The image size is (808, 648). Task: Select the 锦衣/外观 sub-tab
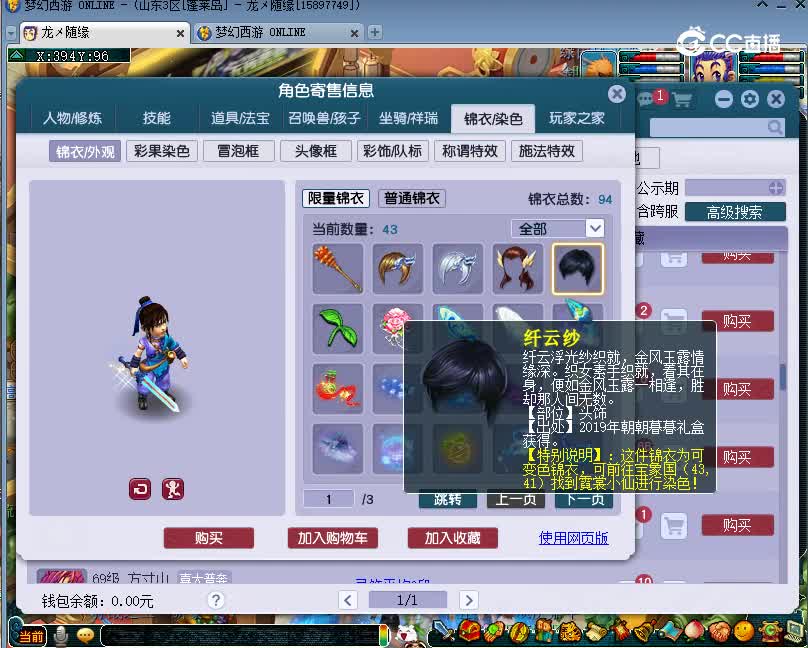point(85,151)
